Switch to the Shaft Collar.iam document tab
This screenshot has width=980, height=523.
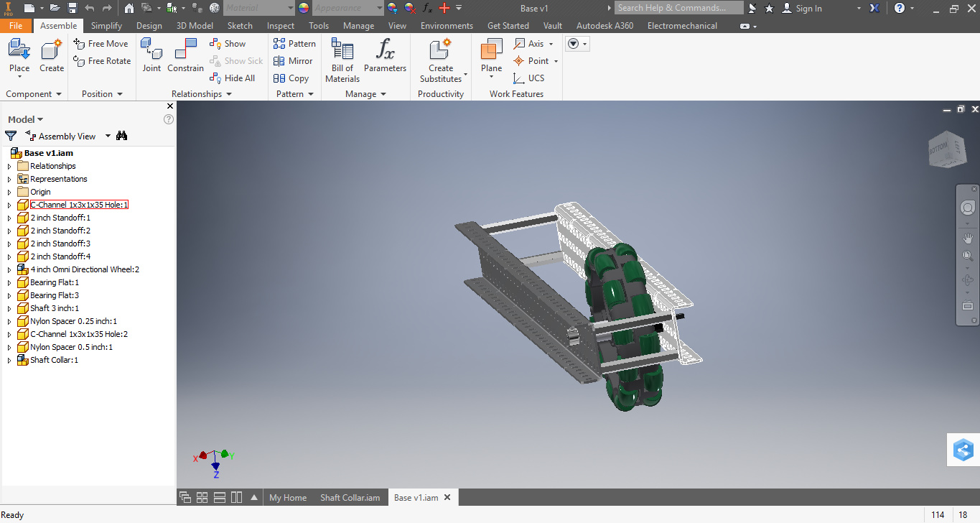coord(350,497)
